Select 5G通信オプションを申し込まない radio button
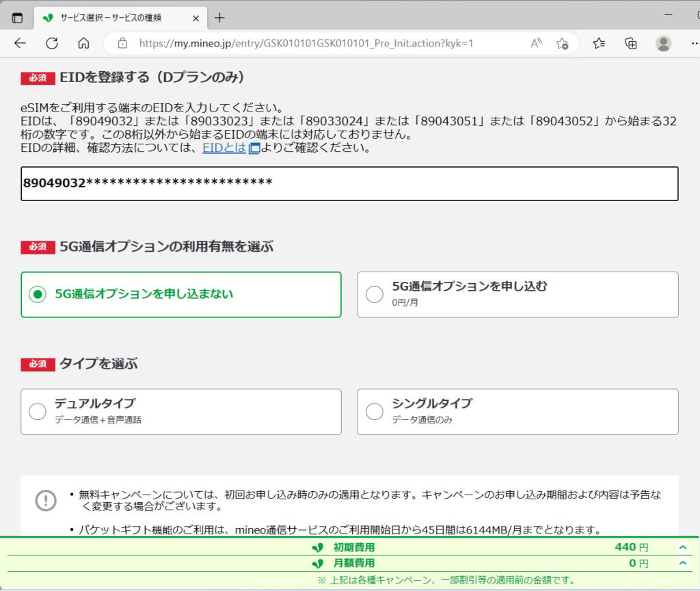Screen dimensions: 700x591 38,294
